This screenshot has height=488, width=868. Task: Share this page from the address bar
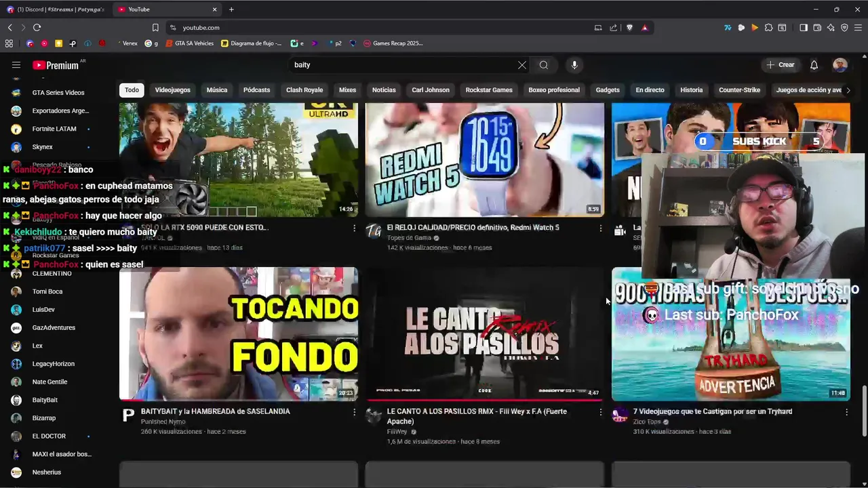coord(613,28)
